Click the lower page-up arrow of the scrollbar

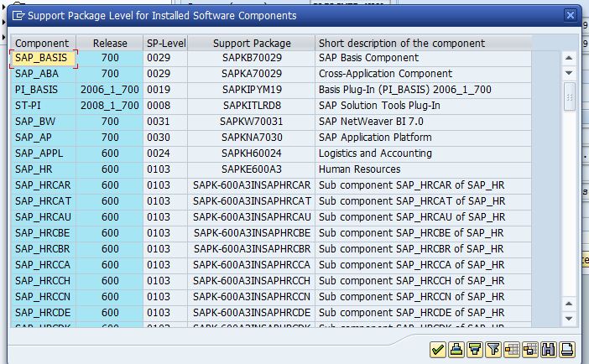(x=569, y=304)
